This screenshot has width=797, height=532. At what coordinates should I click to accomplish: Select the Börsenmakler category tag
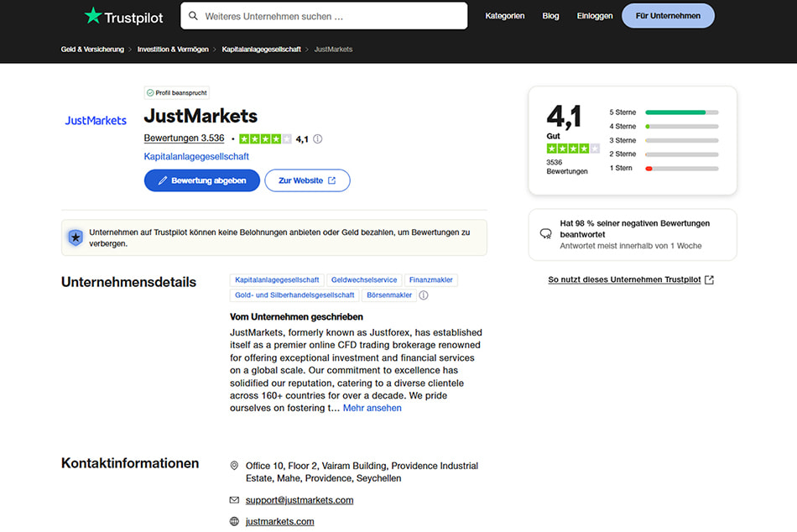389,295
